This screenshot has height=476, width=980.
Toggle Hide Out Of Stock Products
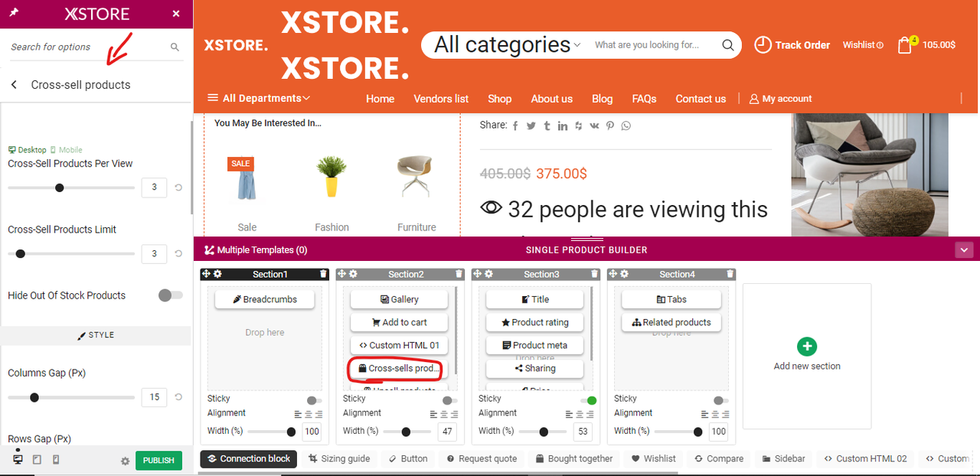(x=171, y=295)
